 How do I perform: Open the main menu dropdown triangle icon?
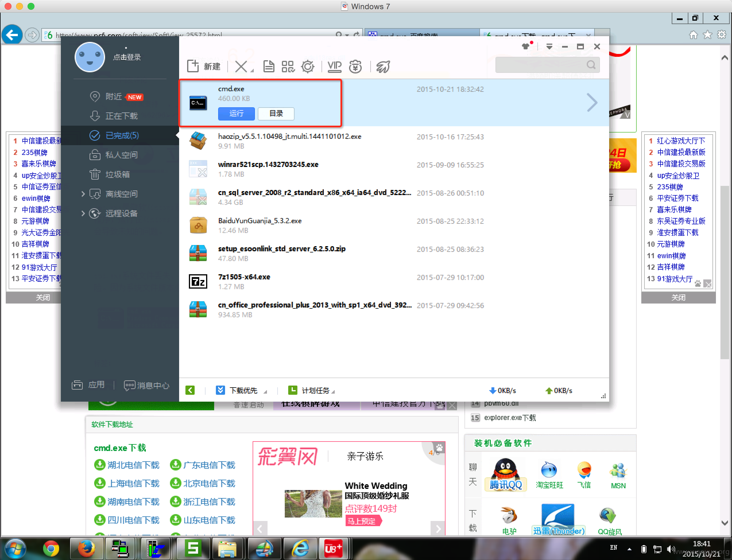pos(549,46)
